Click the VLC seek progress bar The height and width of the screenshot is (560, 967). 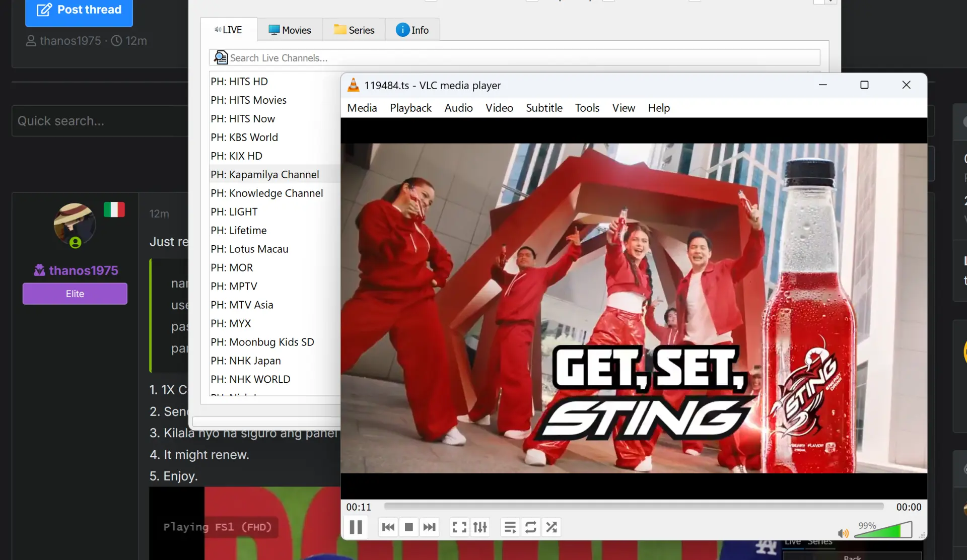[634, 507]
